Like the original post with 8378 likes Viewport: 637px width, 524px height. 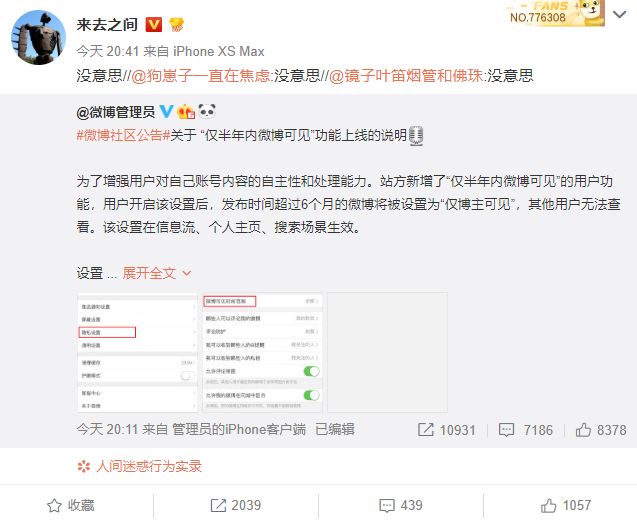click(x=601, y=430)
